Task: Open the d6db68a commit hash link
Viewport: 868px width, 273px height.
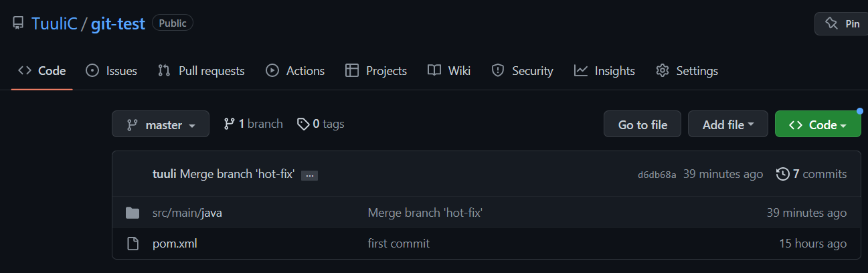Action: 657,175
